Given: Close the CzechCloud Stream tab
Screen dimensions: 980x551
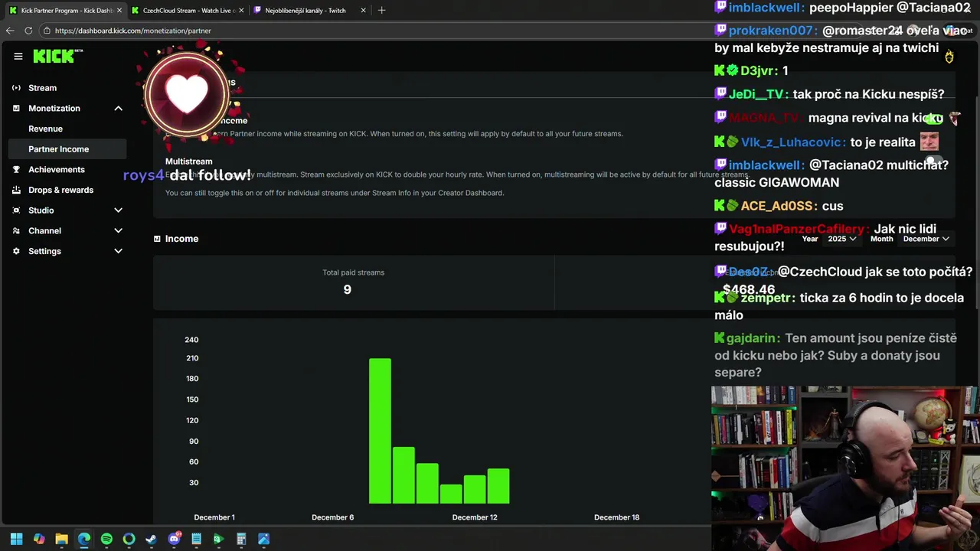Looking at the screenshot, I should tap(241, 11).
